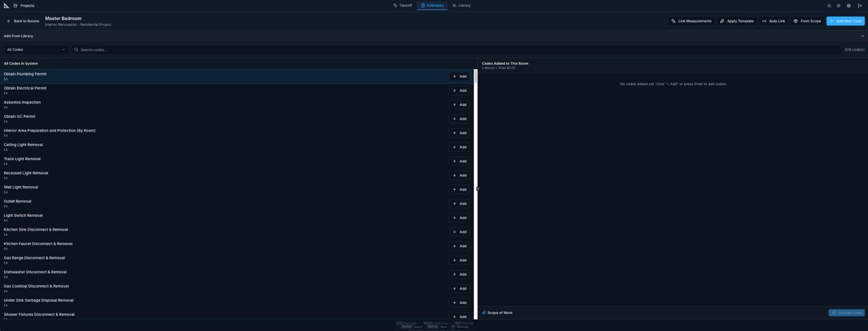868x331 pixels.
Task: Click the Auto Link chain icon
Action: click(x=764, y=21)
